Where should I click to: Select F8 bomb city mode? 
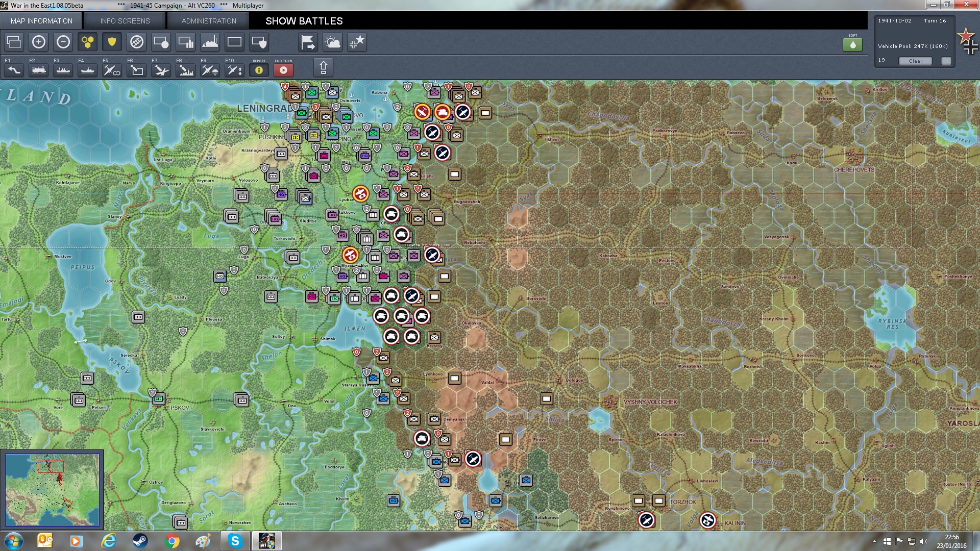186,70
